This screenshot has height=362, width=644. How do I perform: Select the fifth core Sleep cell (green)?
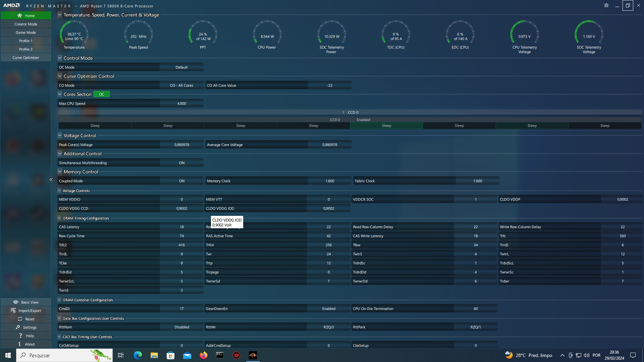point(386,126)
